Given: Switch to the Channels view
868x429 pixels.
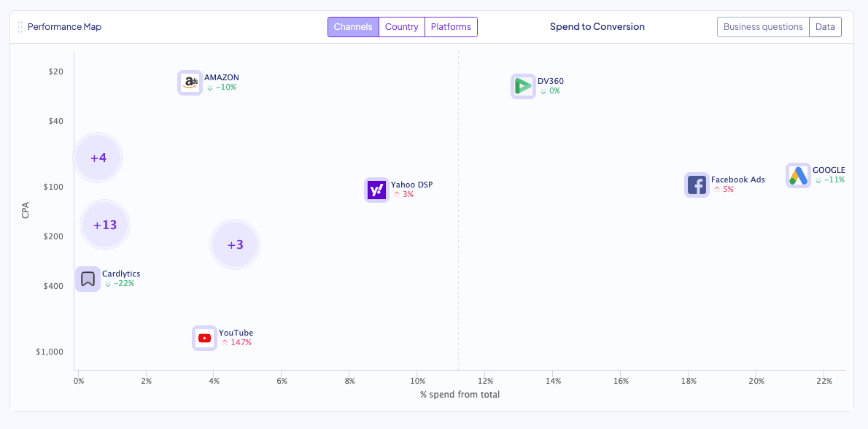Looking at the screenshot, I should [x=353, y=27].
